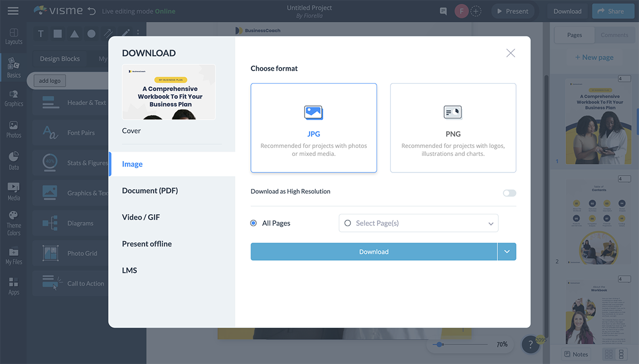Open the Photos sidebar panel
The height and width of the screenshot is (364, 639).
pos(14,129)
